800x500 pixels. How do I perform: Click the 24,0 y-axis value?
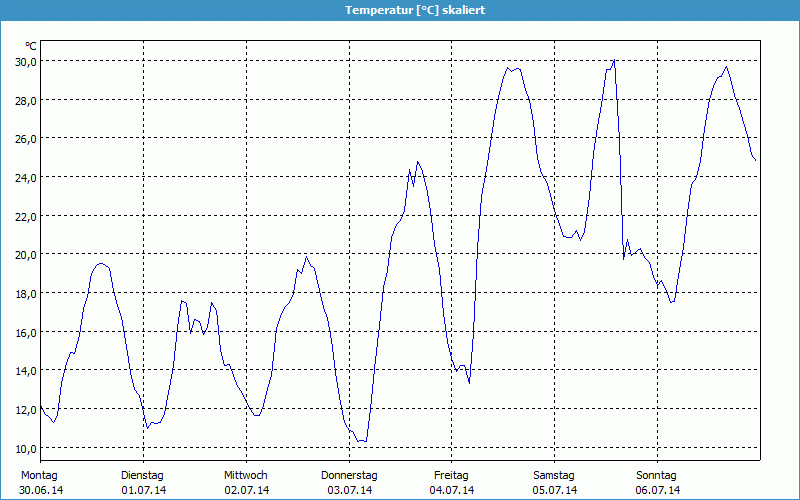25,177
